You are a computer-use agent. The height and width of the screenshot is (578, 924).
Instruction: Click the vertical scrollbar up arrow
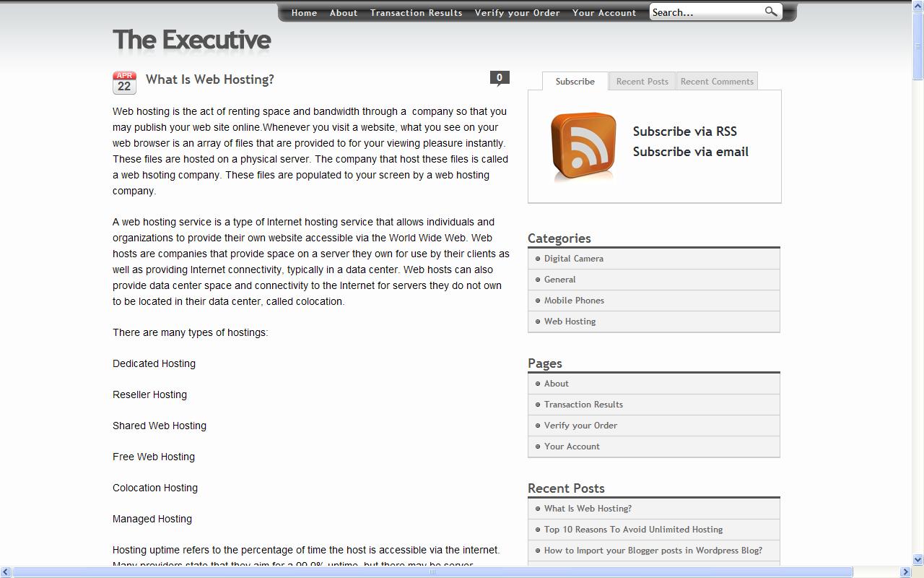tap(918, 6)
